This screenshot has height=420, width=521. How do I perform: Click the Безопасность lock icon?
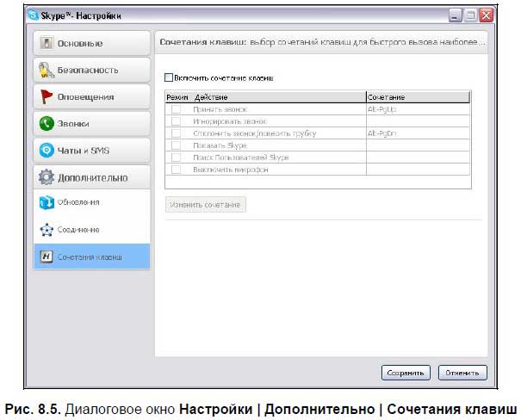pyautogui.click(x=48, y=70)
